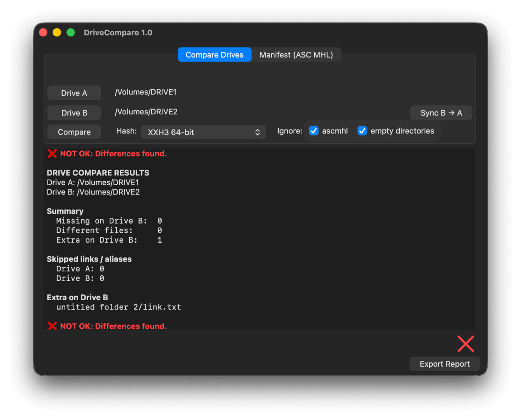Click the /Volumes/DRIVE1 path field
The width and height of the screenshot is (521, 420).
pyautogui.click(x=146, y=92)
